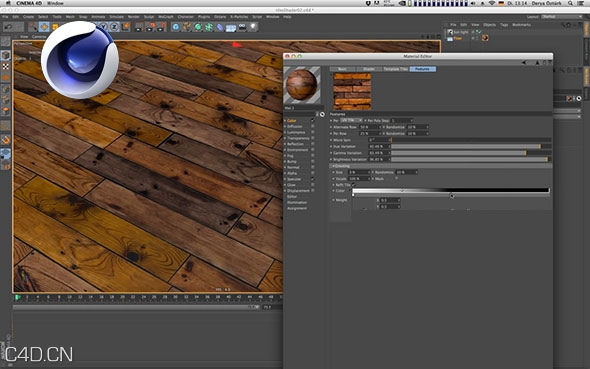Screen dimensions: 590x369
Task: Enable the Displacement channel checkbox
Action: click(x=312, y=191)
